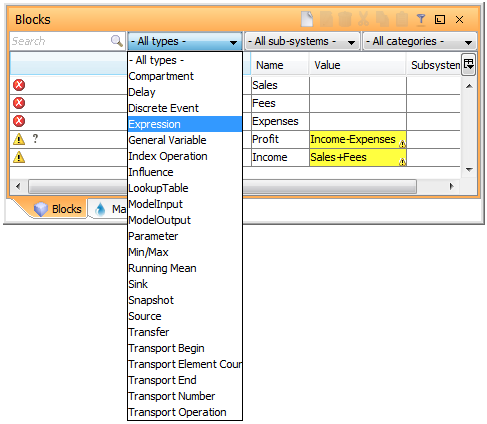The width and height of the screenshot is (487, 424).
Task: Click the horizontal scrollbar right arrow
Action: pos(452,186)
